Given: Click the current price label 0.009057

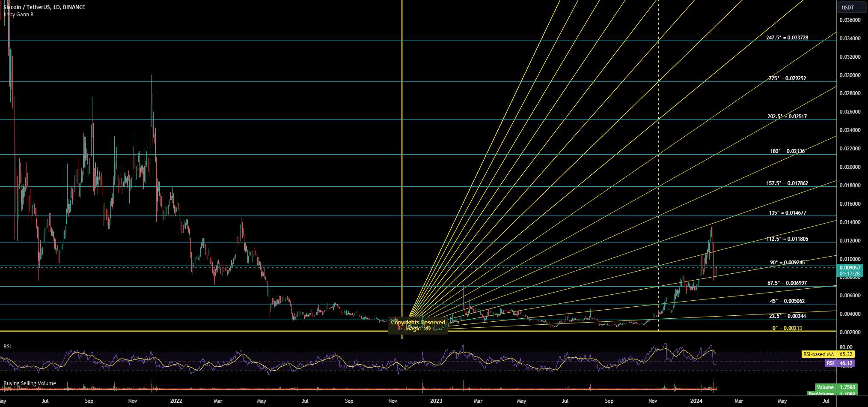Looking at the screenshot, I should click(850, 268).
